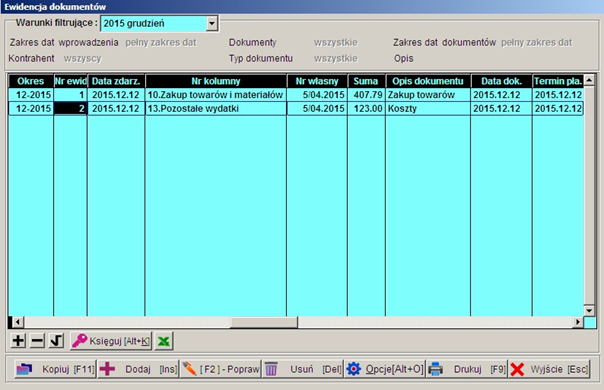Click the Księguj [Alt+K] button

pos(111,341)
